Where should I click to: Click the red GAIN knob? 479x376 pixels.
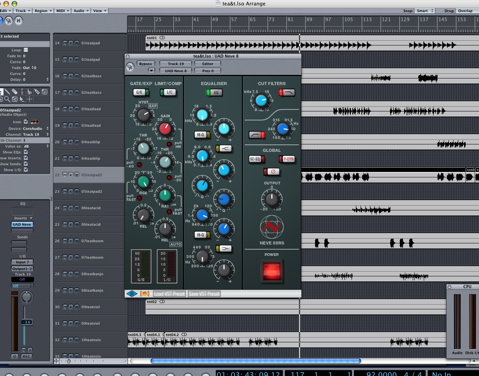pyautogui.click(x=165, y=128)
